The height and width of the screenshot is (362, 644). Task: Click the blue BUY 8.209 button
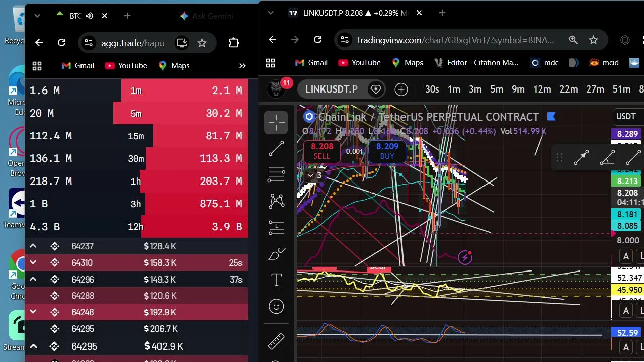coord(387,151)
